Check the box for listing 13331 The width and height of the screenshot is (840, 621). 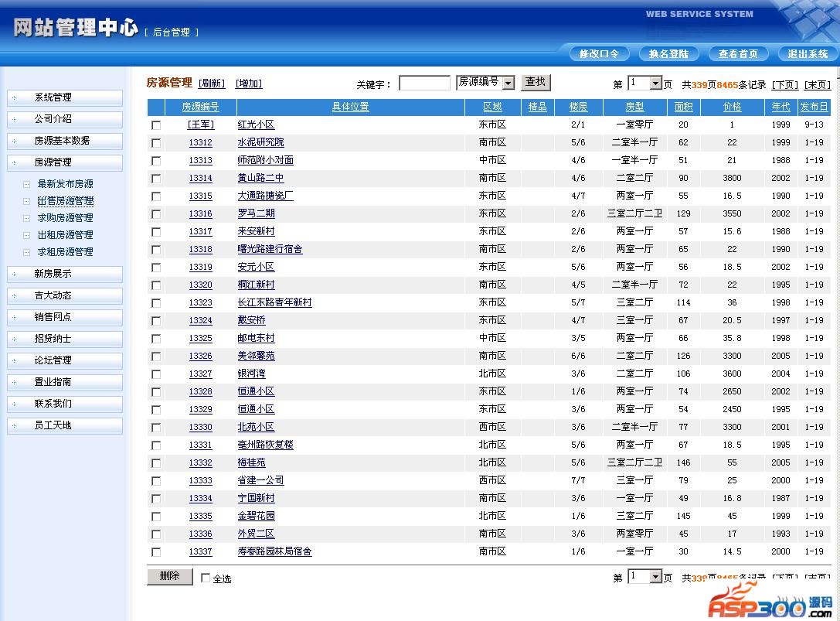[x=156, y=445]
